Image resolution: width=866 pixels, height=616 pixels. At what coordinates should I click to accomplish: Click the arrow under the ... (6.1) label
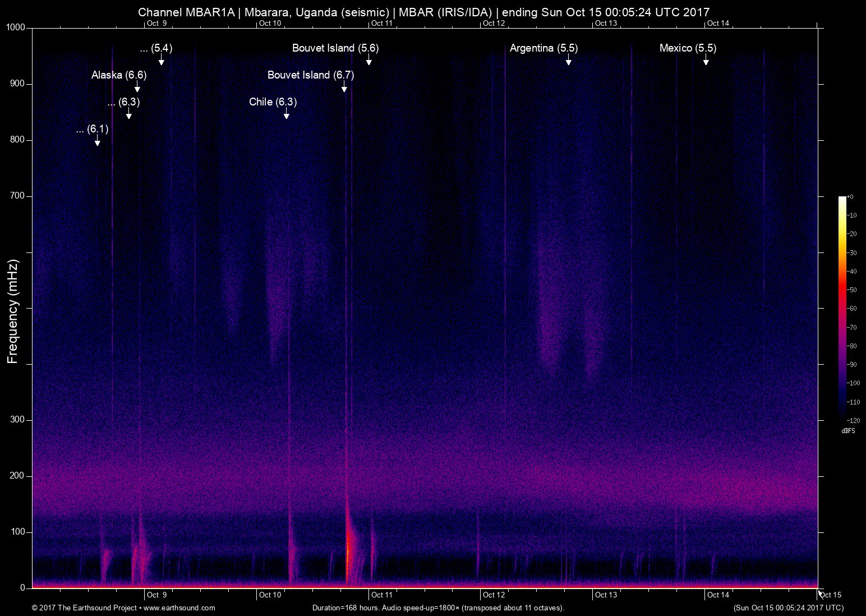97,140
